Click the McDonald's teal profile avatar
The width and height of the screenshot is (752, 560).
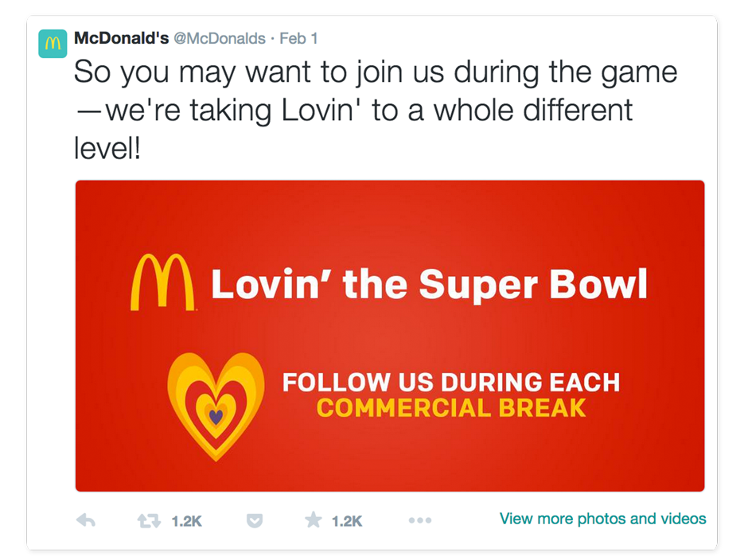53,44
